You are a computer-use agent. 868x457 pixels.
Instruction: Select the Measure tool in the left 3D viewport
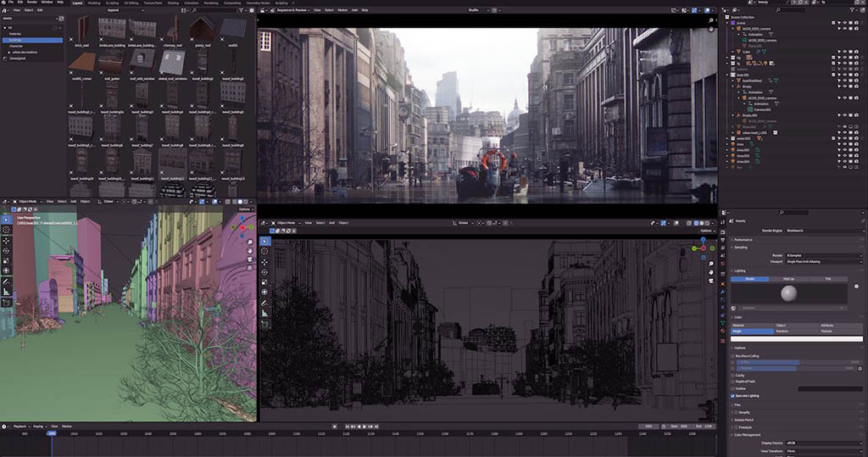pyautogui.click(x=6, y=292)
